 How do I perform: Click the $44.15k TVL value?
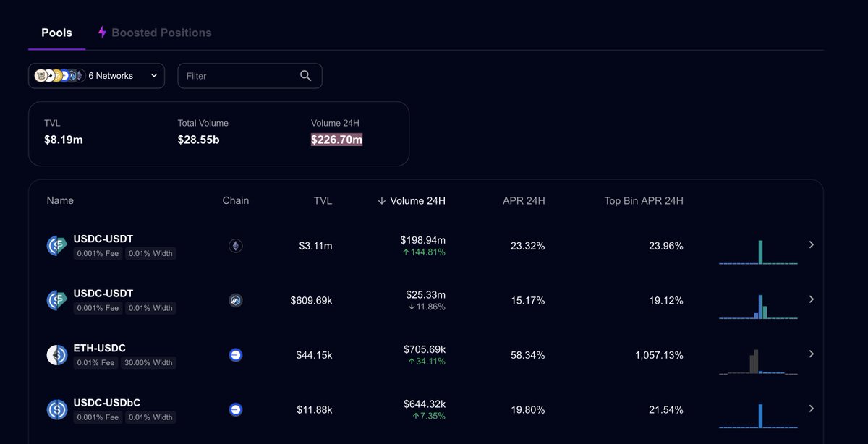314,355
